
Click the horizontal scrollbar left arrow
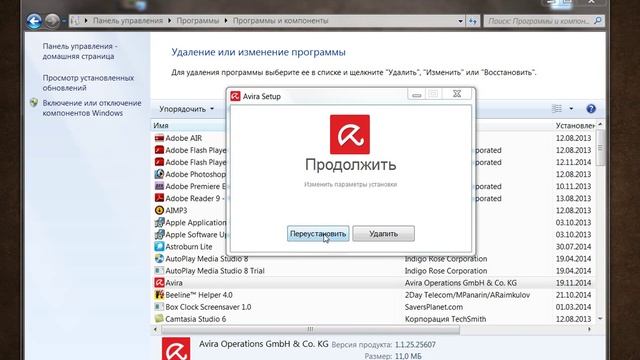(x=155, y=329)
